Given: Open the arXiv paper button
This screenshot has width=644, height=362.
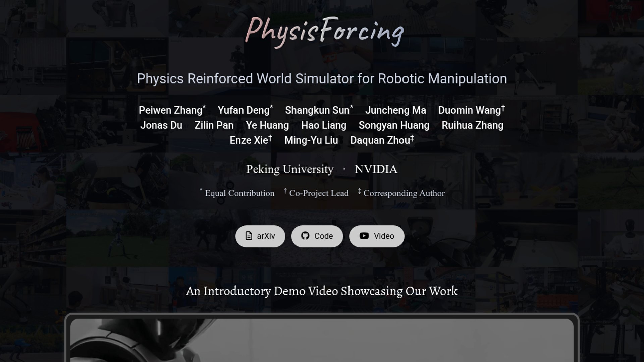Looking at the screenshot, I should [x=260, y=236].
